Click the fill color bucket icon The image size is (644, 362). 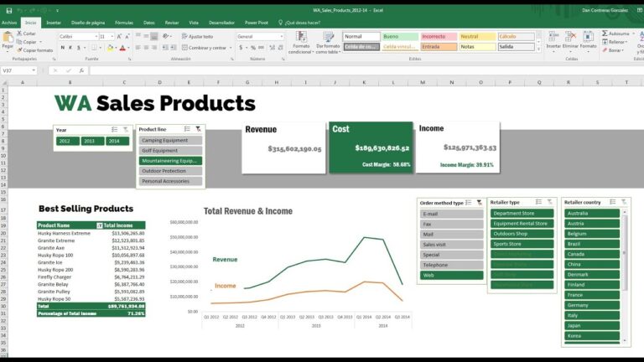110,48
